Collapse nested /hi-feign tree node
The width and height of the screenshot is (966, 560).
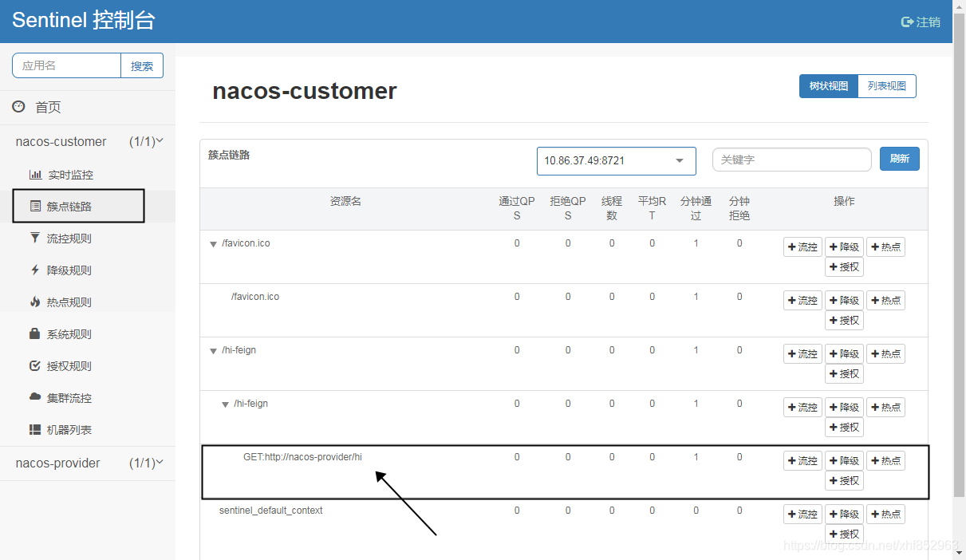(x=226, y=404)
